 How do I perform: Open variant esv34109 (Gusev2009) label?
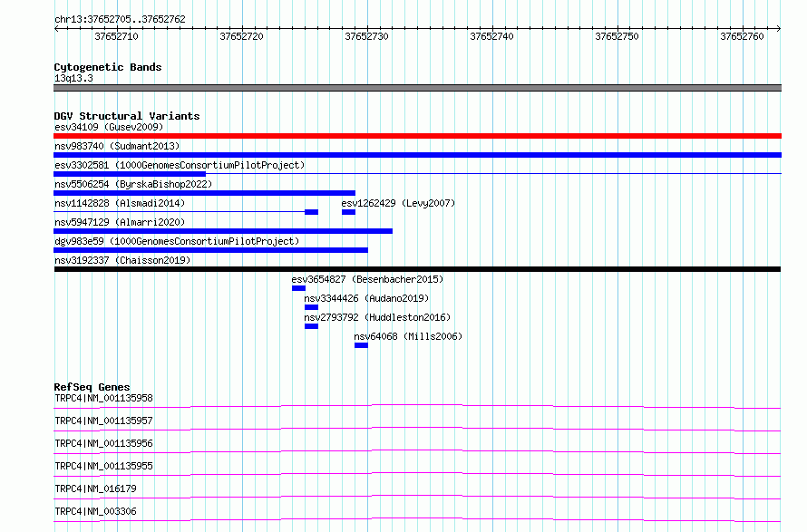click(109, 127)
